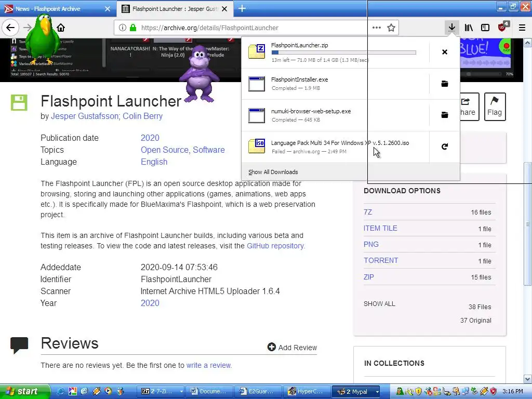Open 7-Zip taskbar group

[x=162, y=391]
